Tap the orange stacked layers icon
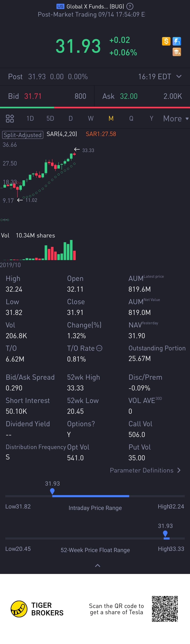This screenshot has height=644, width=190. click(x=177, y=52)
